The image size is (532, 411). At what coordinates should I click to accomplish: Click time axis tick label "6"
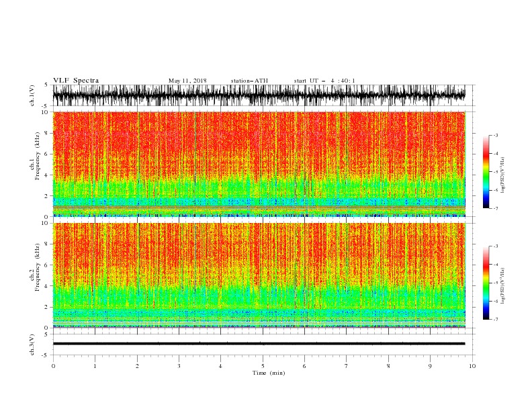(x=304, y=366)
